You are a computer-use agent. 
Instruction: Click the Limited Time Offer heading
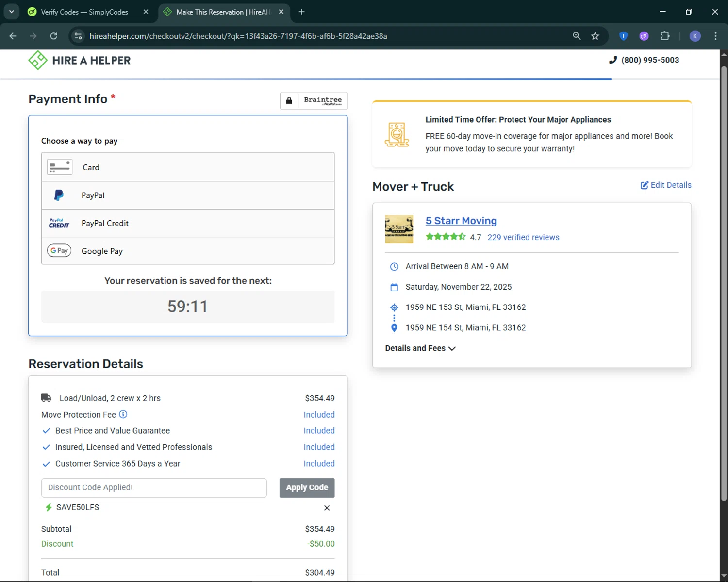coord(518,120)
